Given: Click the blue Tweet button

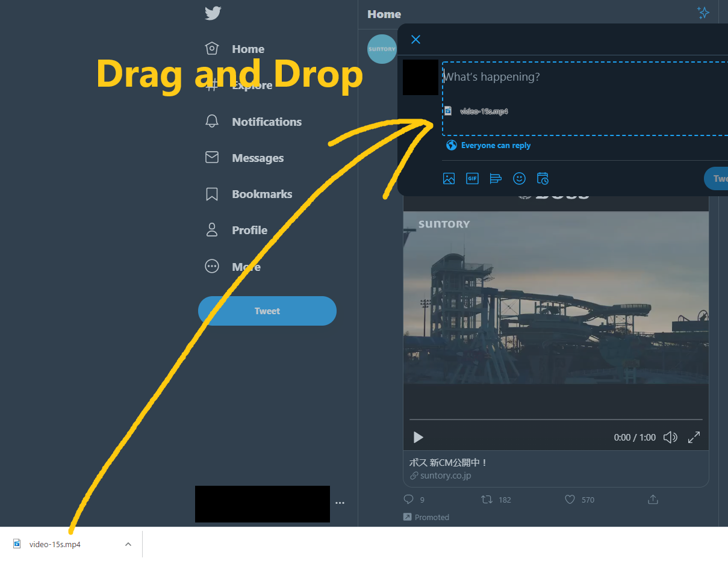Looking at the screenshot, I should point(267,311).
